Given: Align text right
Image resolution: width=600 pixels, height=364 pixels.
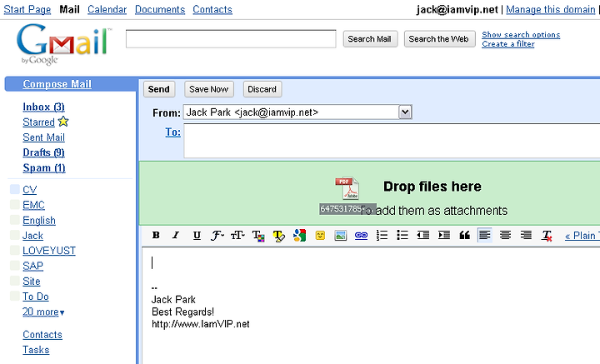Looking at the screenshot, I should pos(526,235).
